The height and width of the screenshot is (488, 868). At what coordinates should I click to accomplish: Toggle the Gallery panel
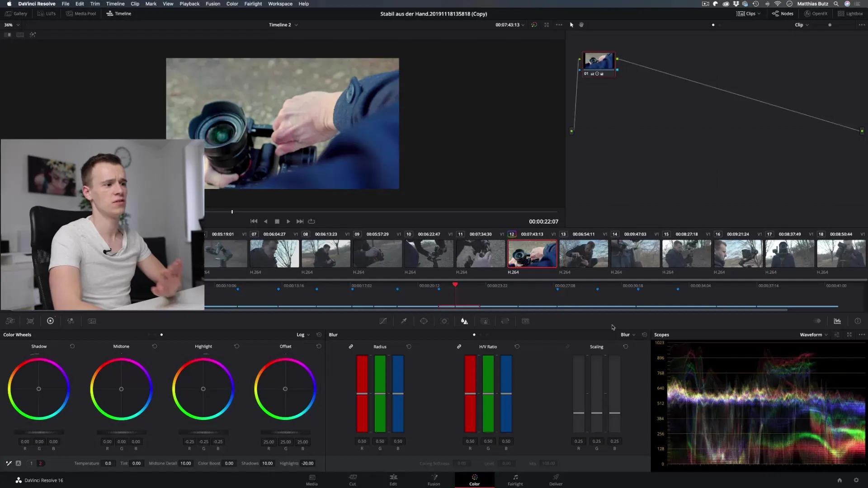16,14
